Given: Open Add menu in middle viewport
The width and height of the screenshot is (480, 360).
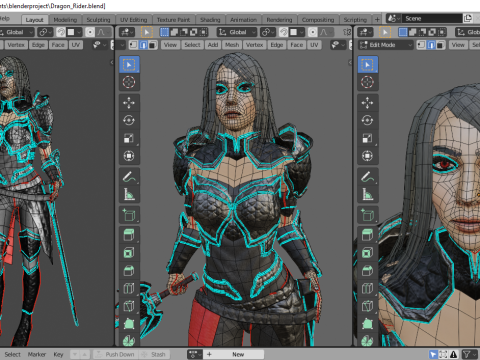Looking at the screenshot, I should click(x=213, y=45).
